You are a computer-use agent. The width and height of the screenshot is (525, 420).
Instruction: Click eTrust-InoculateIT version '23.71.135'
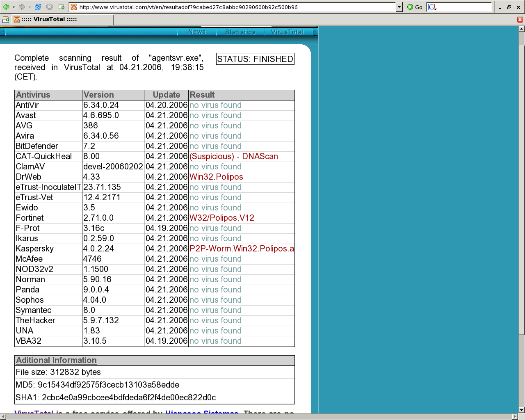102,187
